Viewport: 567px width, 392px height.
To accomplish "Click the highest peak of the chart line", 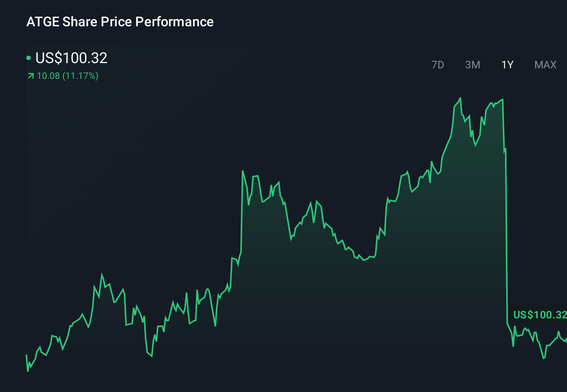I will tap(460, 98).
